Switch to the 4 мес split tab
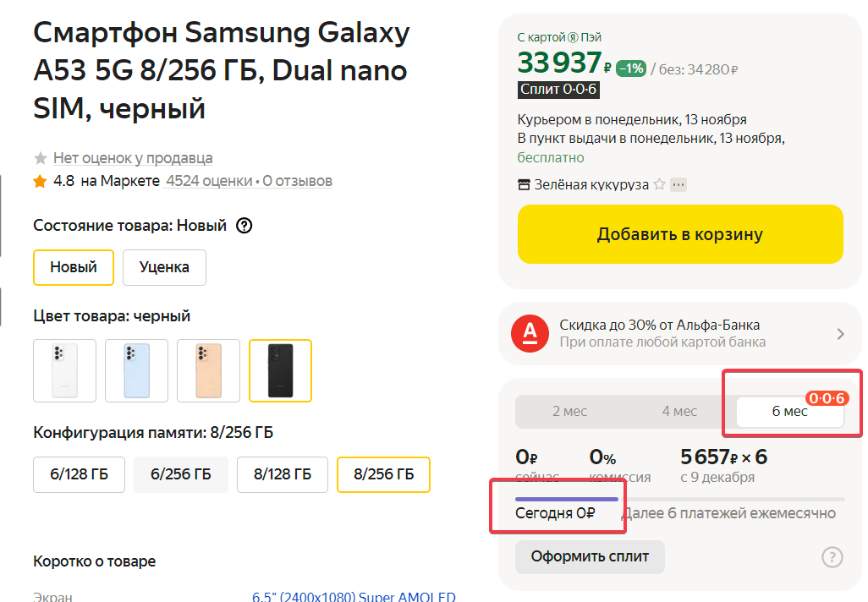 click(679, 411)
